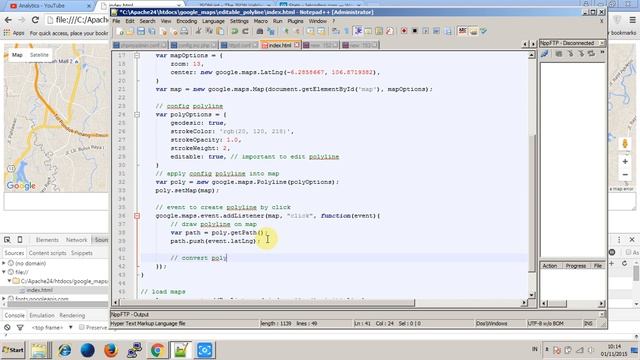Redo using the toolbar arrow icon
This screenshot has height=360, width=640.
click(245, 31)
